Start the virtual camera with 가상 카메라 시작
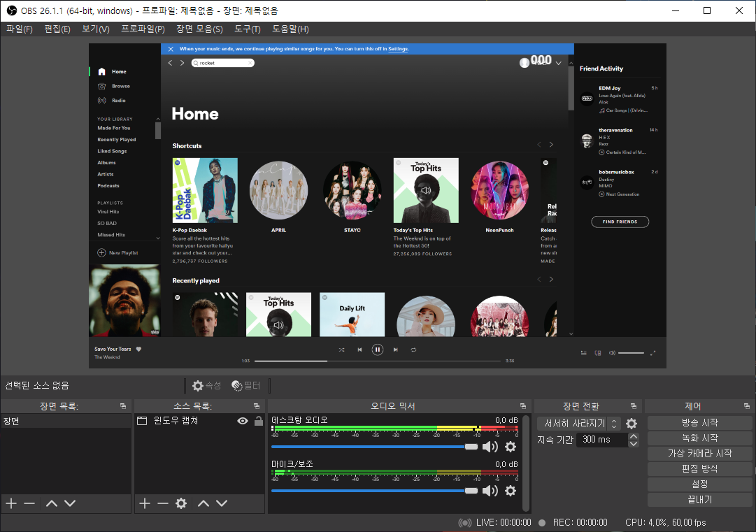756x532 pixels. [x=699, y=454]
